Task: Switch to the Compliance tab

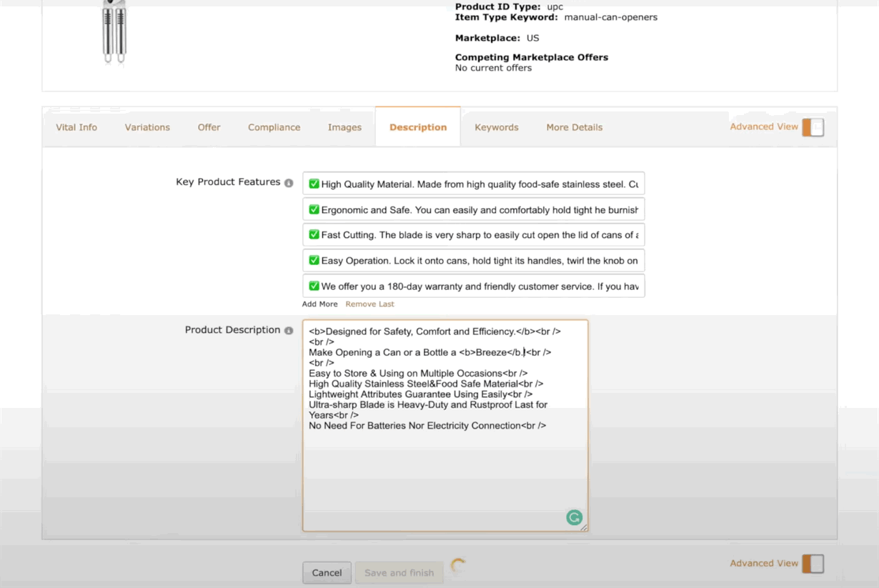Action: [274, 127]
